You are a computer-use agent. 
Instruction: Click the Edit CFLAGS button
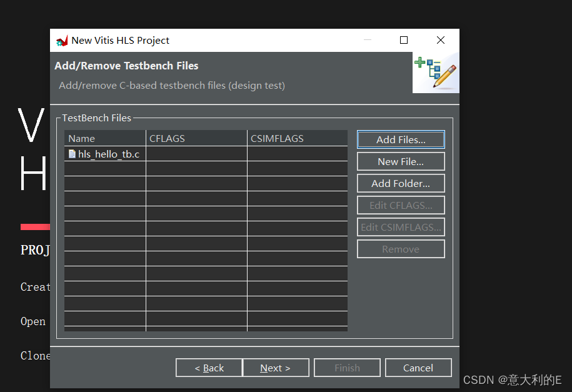[401, 205]
